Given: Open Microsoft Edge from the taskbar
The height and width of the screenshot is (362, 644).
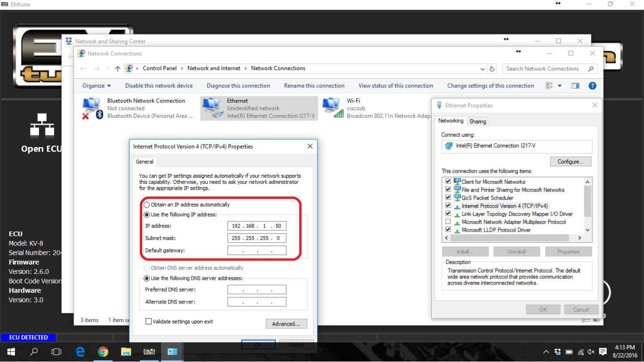Looking at the screenshot, I should (x=80, y=352).
